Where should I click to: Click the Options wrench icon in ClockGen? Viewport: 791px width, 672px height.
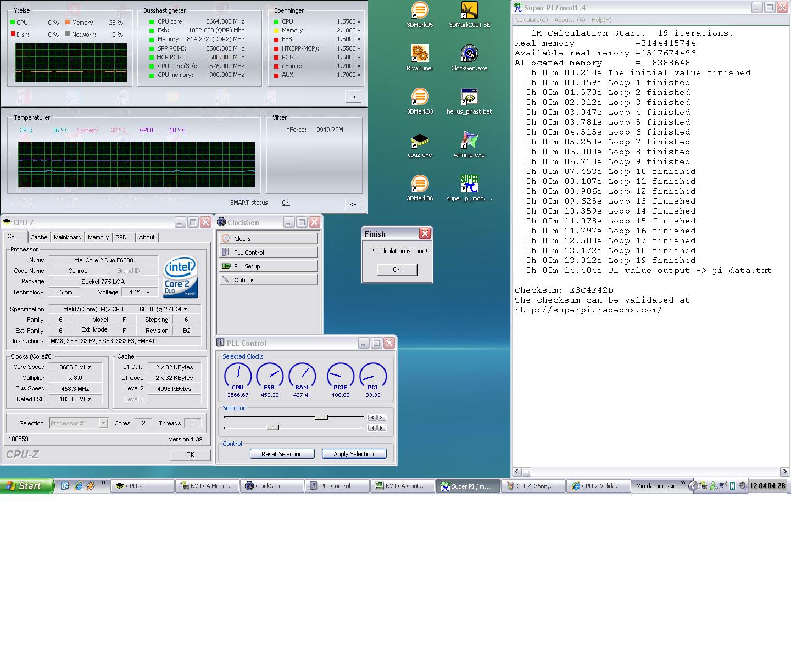coord(226,279)
